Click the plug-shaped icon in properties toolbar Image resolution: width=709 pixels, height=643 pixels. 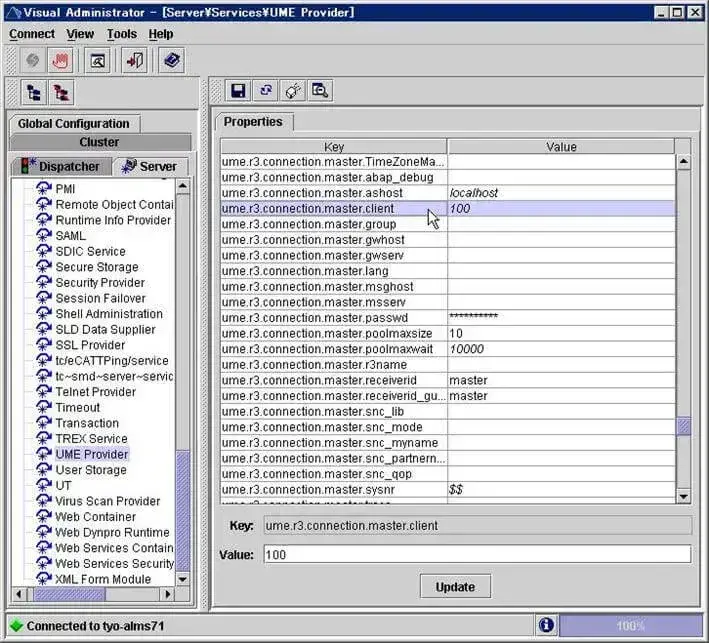[293, 91]
